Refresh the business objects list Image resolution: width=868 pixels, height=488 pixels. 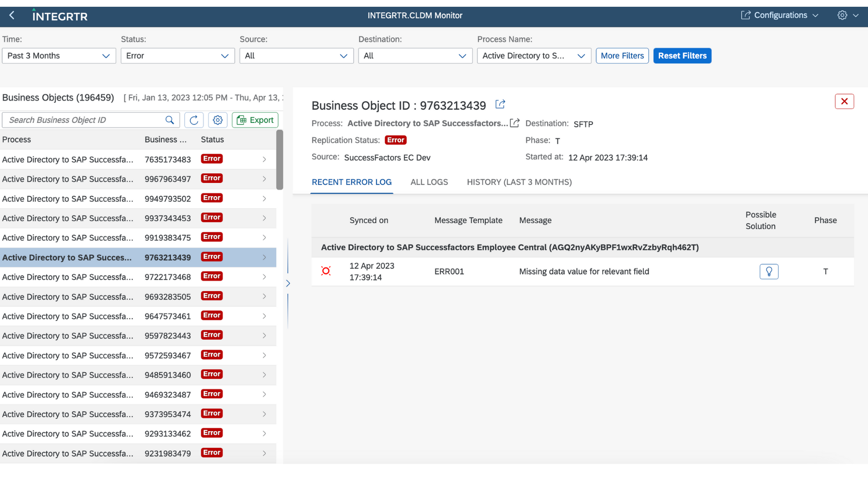click(194, 120)
